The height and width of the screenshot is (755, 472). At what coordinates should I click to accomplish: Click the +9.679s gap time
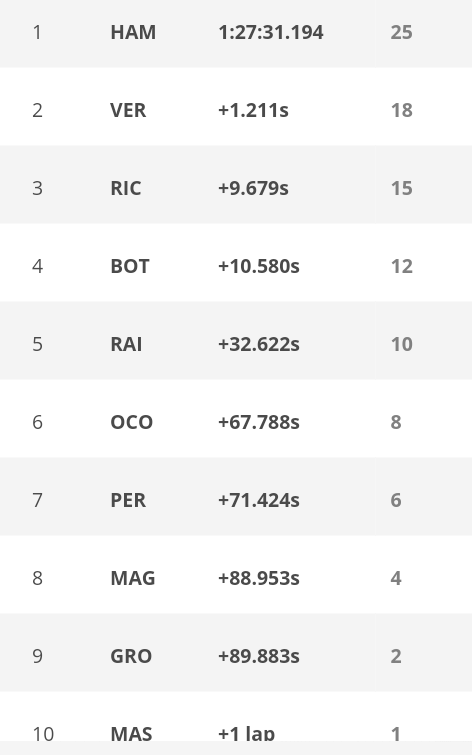tap(253, 188)
